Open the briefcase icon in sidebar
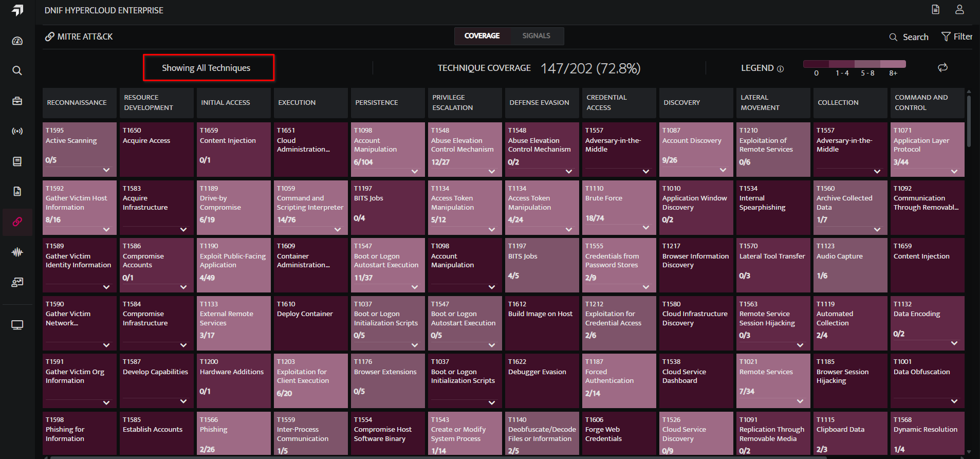Image resolution: width=980 pixels, height=459 pixels. pyautogui.click(x=17, y=101)
